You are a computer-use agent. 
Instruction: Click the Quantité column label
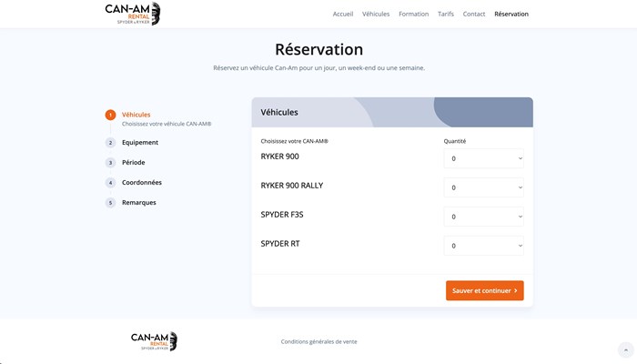click(455, 141)
